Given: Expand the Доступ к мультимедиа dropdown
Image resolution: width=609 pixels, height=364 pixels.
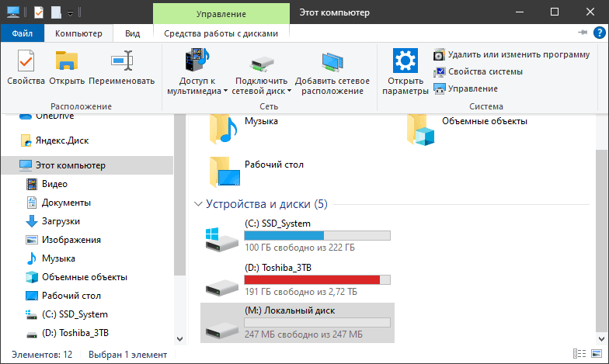Looking at the screenshot, I should coord(225,91).
